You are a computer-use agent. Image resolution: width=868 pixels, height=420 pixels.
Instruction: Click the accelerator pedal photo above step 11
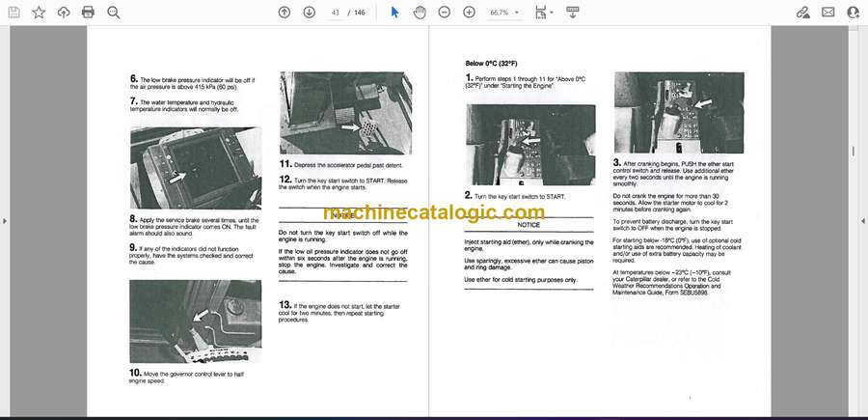coord(345,113)
